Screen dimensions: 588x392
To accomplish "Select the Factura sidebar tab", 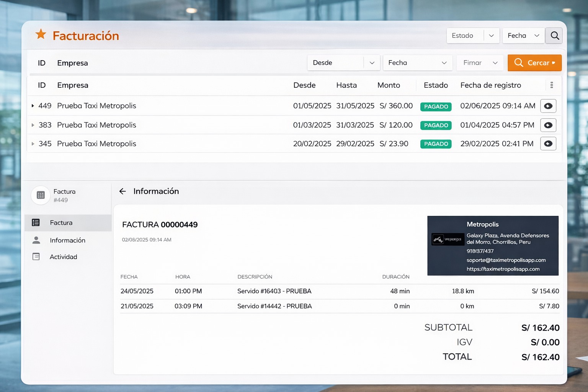I will 61,223.
